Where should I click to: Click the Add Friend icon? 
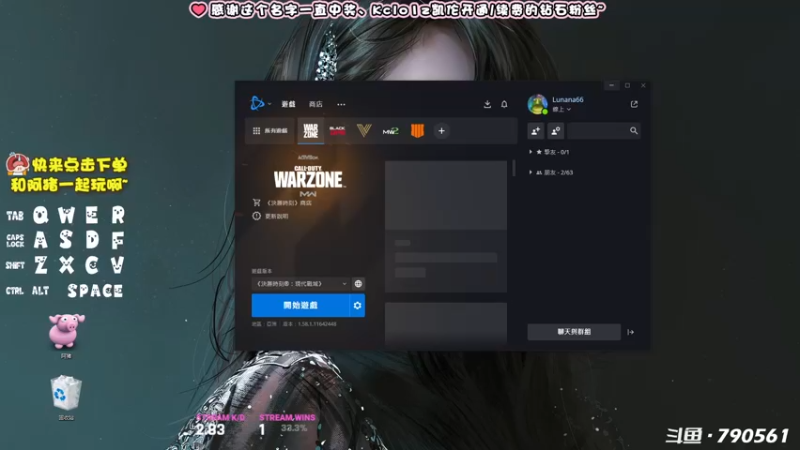[536, 131]
